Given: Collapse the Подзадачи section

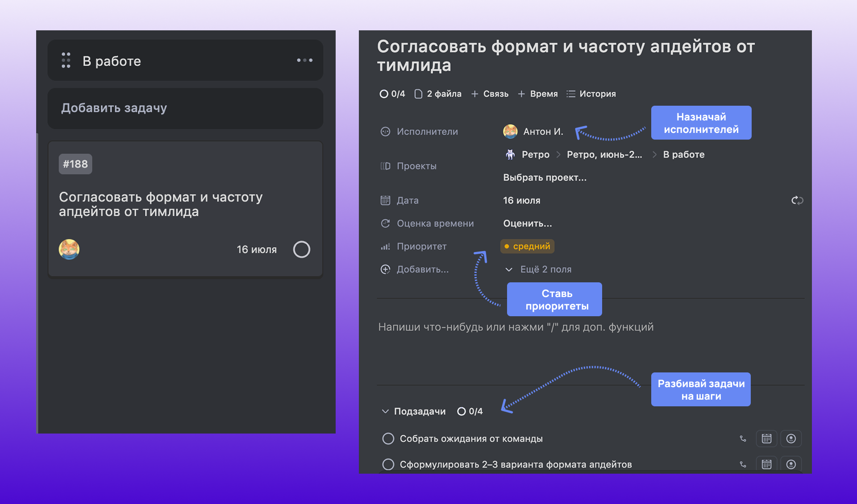Looking at the screenshot, I should pos(385,411).
